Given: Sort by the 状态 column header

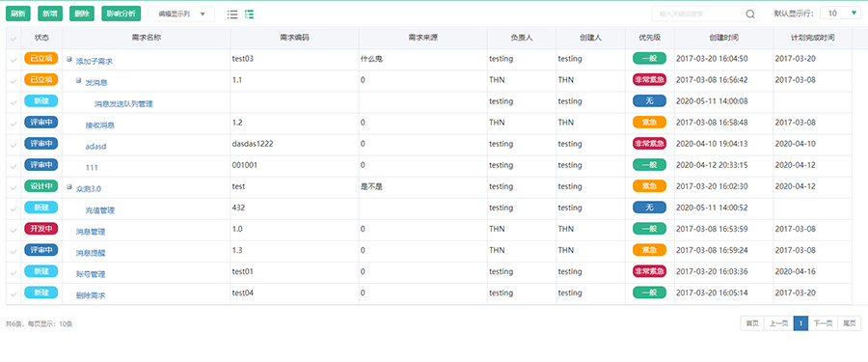Looking at the screenshot, I should [41, 38].
